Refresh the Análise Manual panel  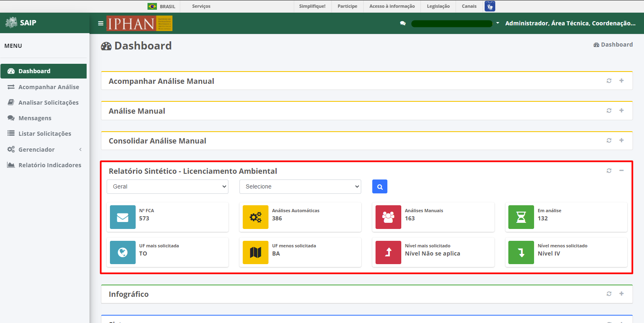tap(609, 110)
